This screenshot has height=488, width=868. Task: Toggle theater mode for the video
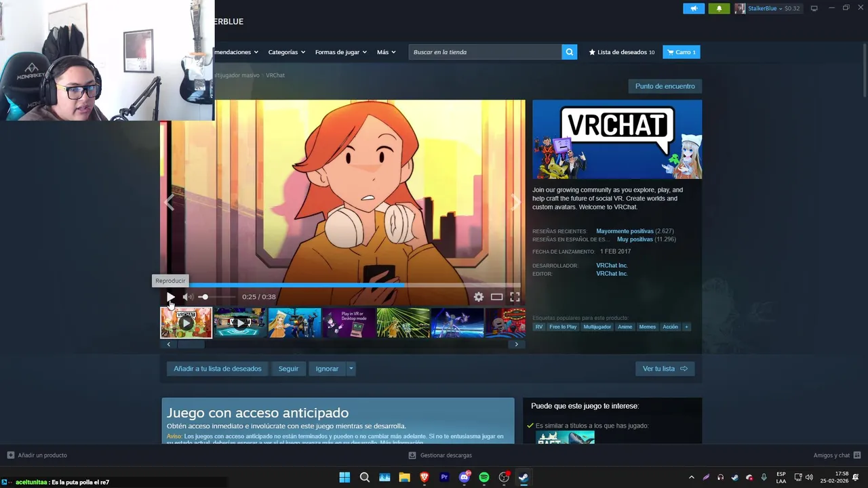click(497, 297)
